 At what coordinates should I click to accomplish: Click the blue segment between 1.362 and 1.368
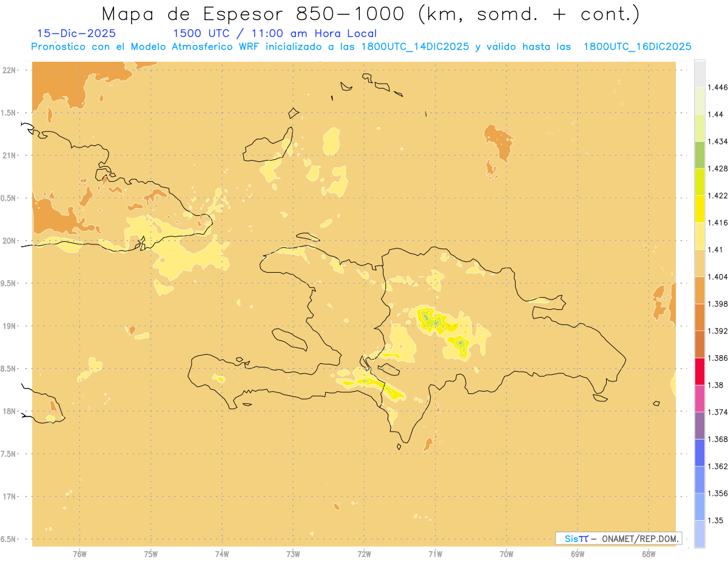pyautogui.click(x=700, y=453)
